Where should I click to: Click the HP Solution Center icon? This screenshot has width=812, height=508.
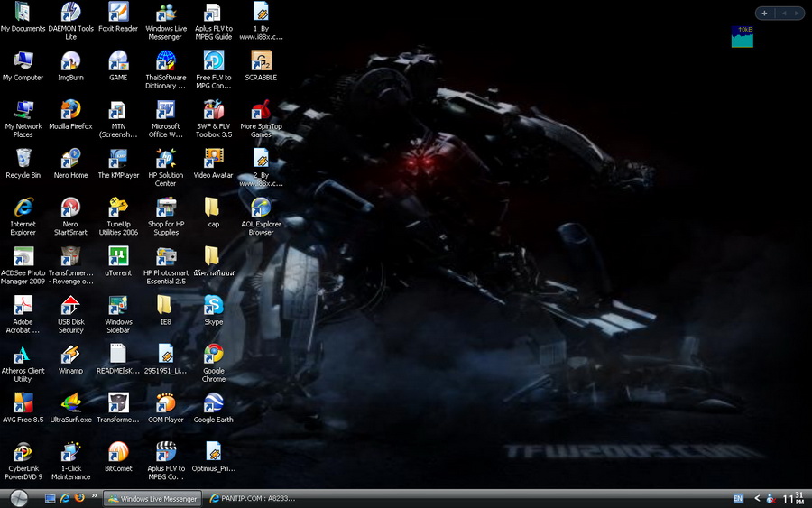166,158
